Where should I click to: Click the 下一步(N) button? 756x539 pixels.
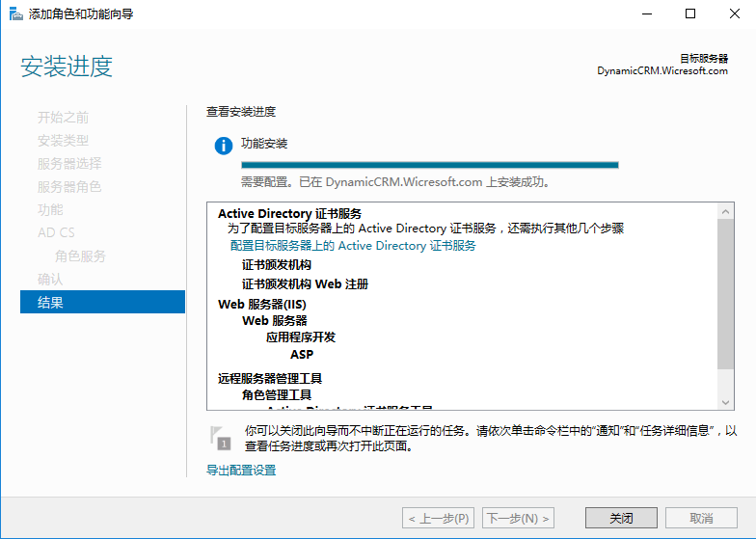pos(519,519)
